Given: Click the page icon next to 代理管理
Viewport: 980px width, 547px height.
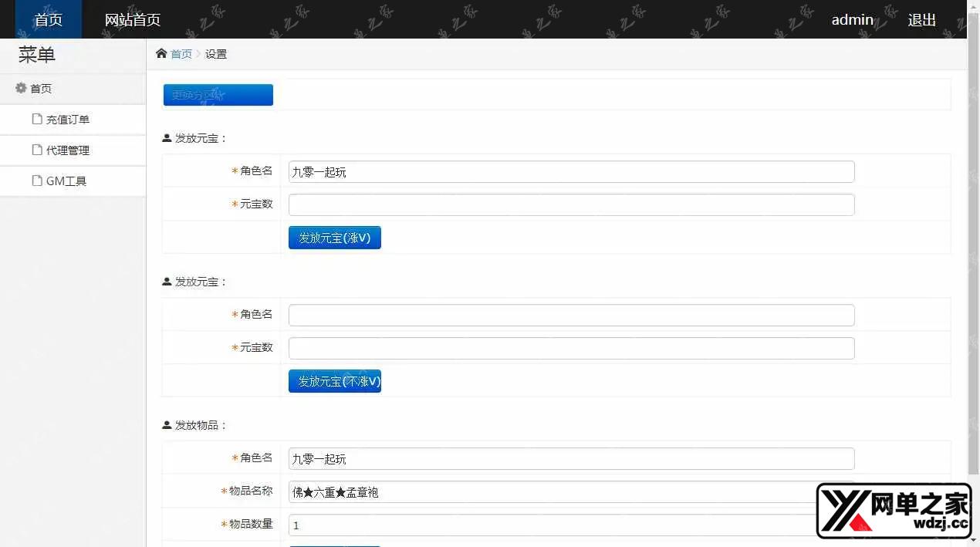Looking at the screenshot, I should (37, 150).
